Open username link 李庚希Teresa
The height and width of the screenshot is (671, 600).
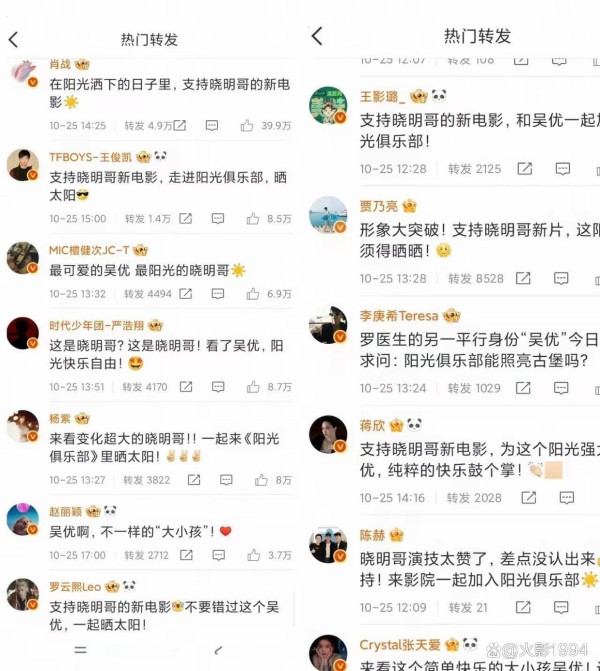[399, 316]
